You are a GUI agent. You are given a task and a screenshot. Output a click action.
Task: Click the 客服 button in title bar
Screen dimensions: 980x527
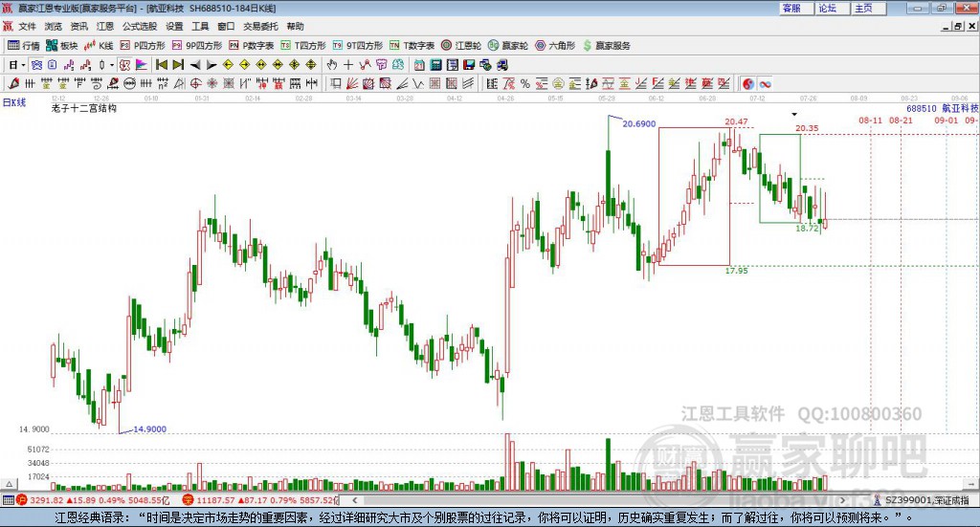click(x=796, y=8)
